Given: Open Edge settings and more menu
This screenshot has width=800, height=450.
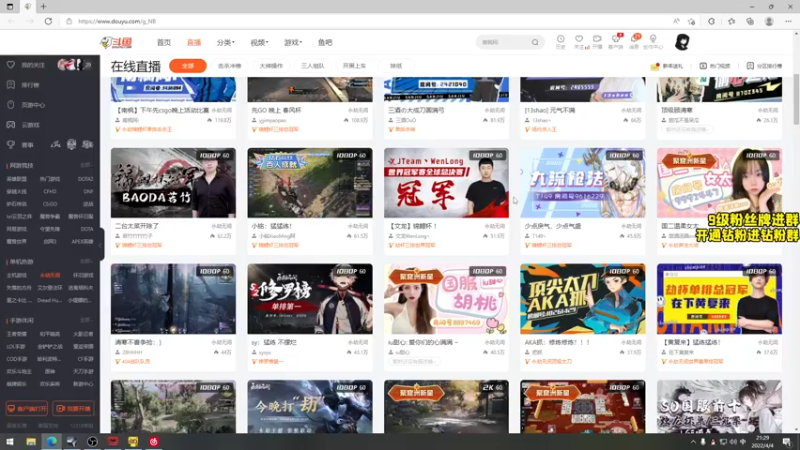Looking at the screenshot, I should pyautogui.click(x=788, y=21).
